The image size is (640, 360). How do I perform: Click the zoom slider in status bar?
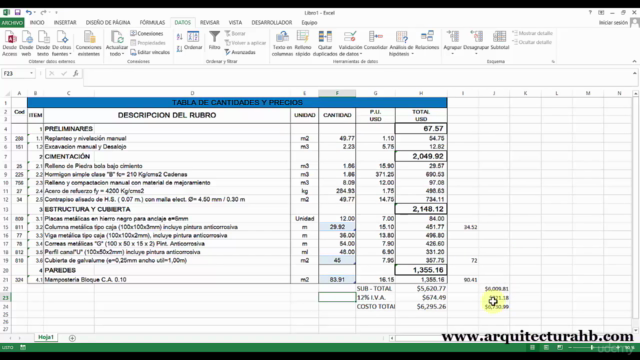coord(592,347)
